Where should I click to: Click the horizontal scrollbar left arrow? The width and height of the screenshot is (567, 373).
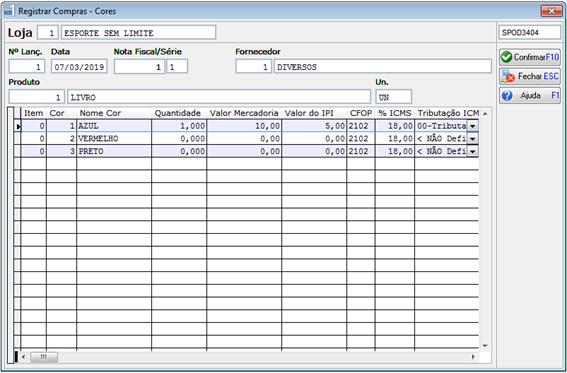[23, 357]
